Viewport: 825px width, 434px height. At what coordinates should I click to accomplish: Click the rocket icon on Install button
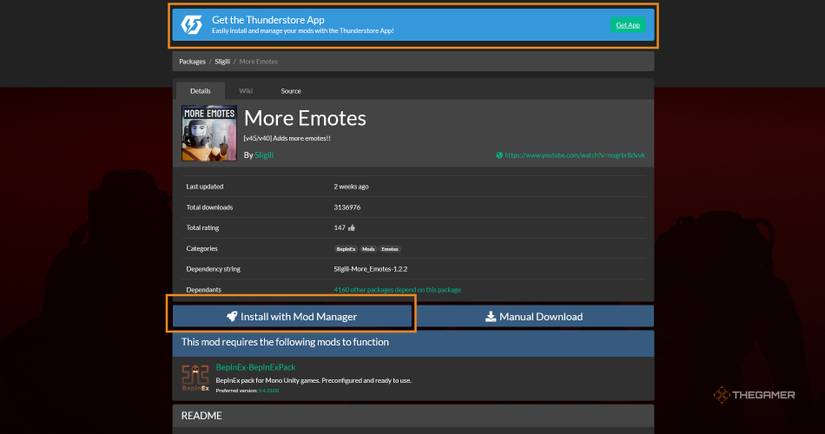[x=232, y=316]
